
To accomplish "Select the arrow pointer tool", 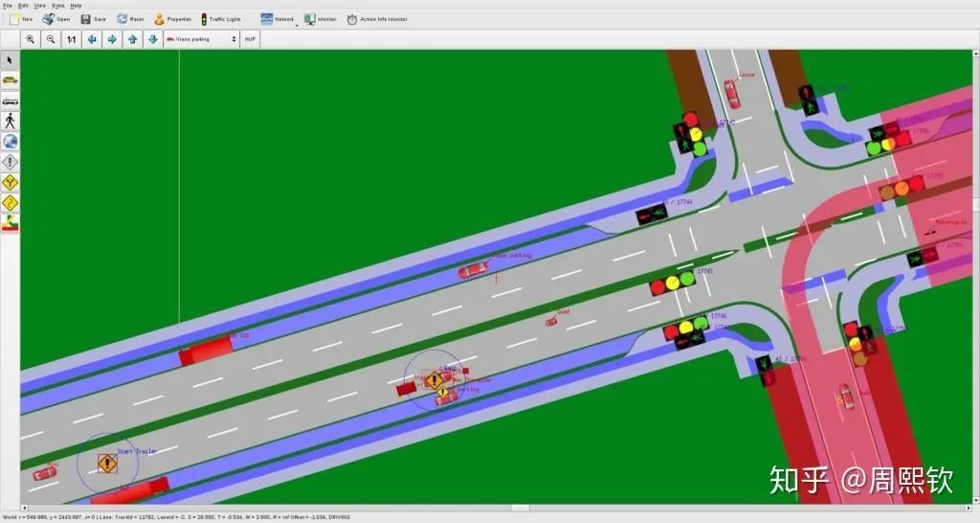I will [x=10, y=59].
